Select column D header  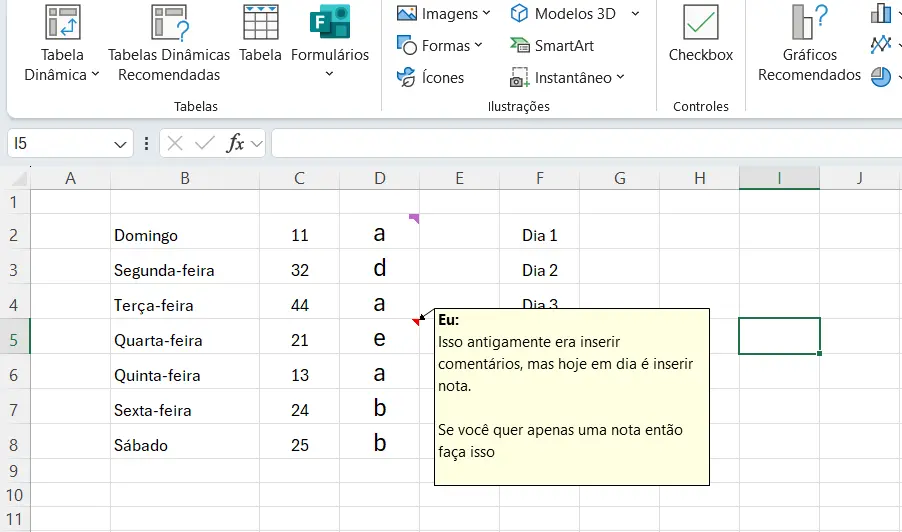point(380,178)
